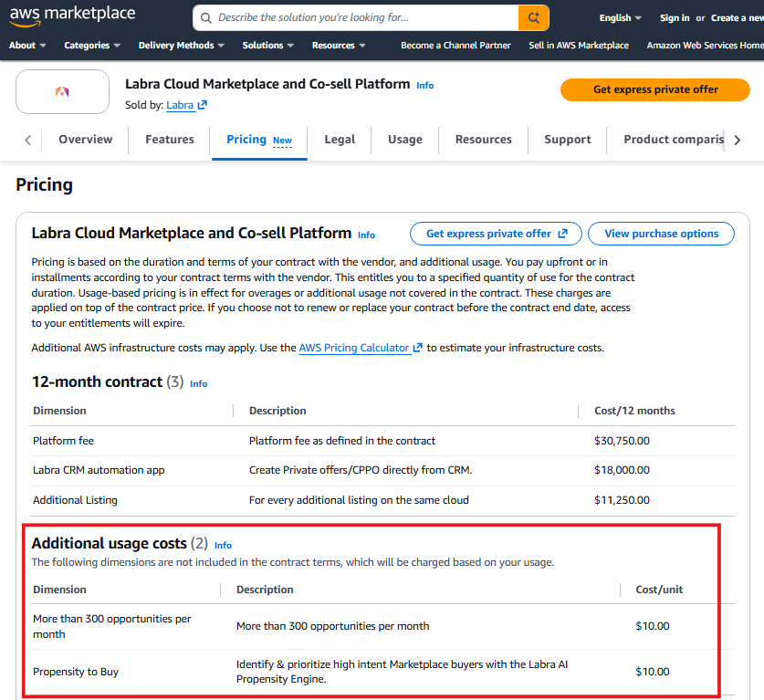Image resolution: width=764 pixels, height=700 pixels.
Task: Switch to the Usage tab
Action: (405, 140)
